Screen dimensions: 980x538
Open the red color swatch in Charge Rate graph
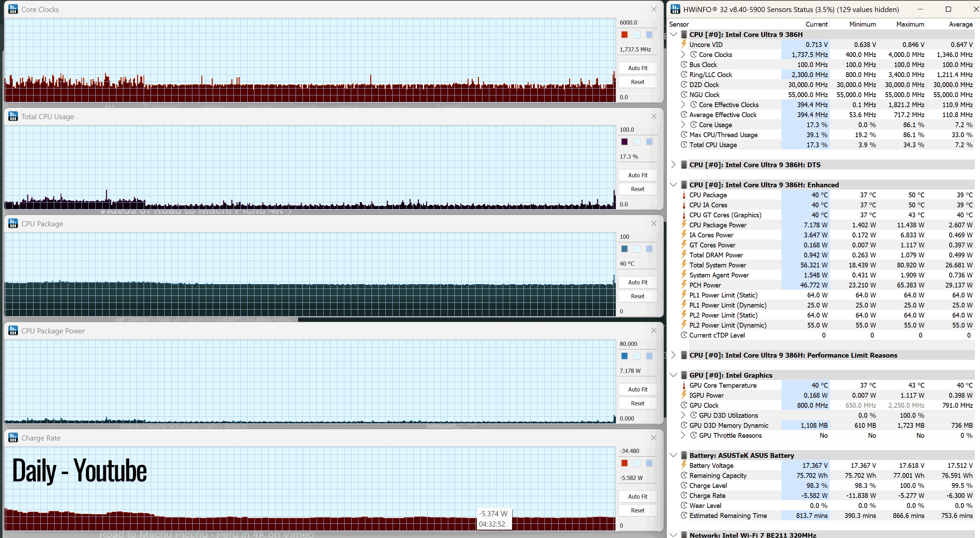[624, 463]
